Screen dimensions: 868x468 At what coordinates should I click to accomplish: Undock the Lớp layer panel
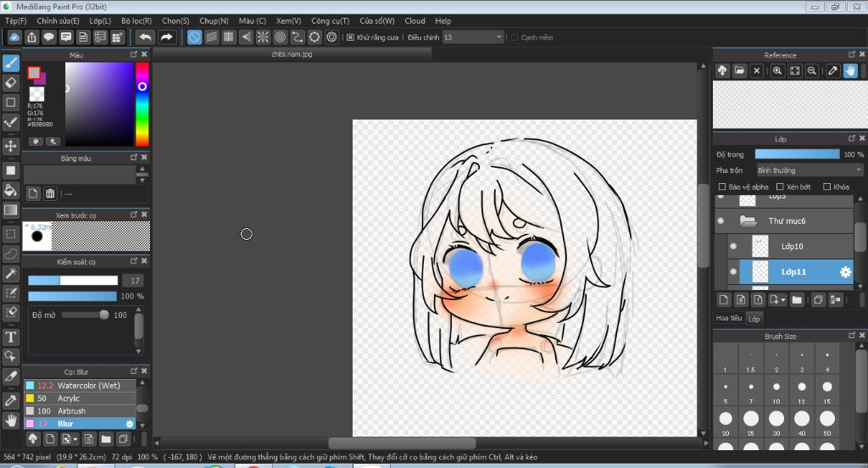(x=851, y=138)
